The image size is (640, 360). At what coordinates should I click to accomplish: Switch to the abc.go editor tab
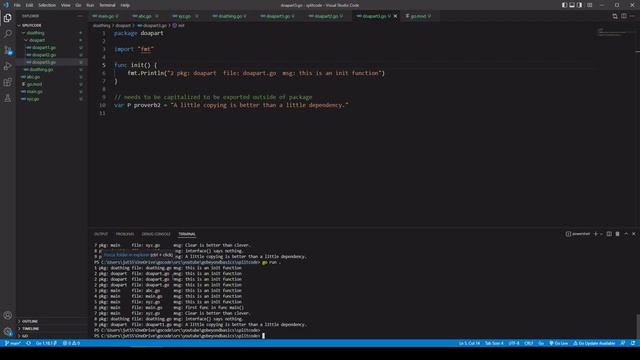pos(145,16)
